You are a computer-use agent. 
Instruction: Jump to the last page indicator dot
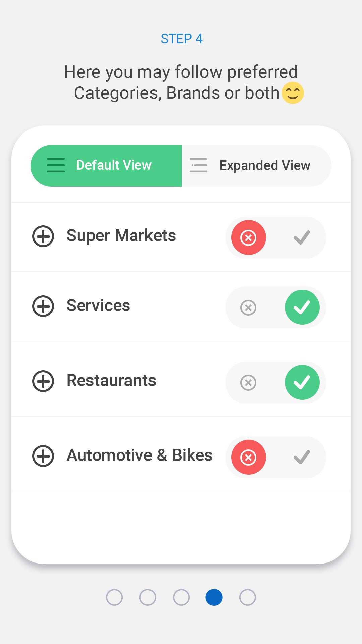click(248, 597)
